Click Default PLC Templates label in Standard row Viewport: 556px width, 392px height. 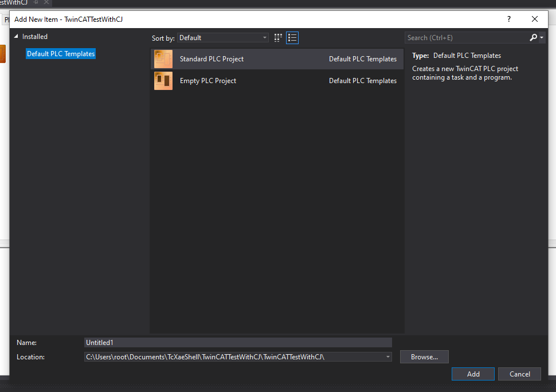tap(363, 59)
